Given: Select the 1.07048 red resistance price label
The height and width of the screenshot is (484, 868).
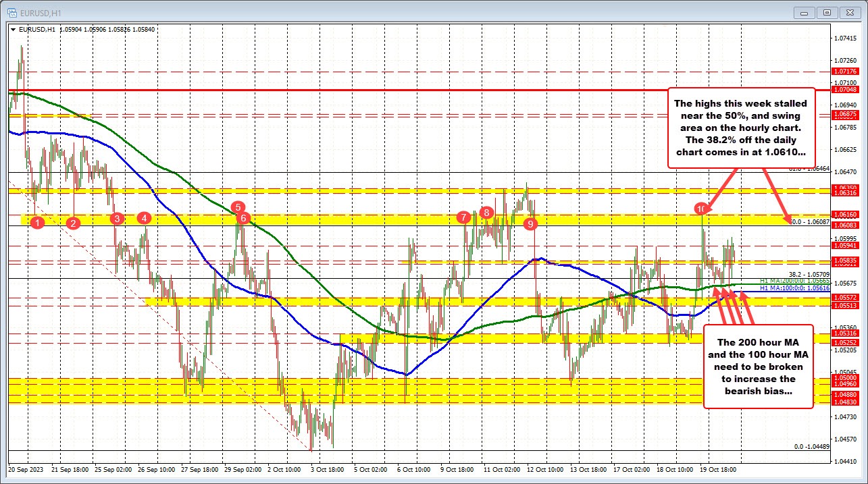Looking at the screenshot, I should click(847, 88).
